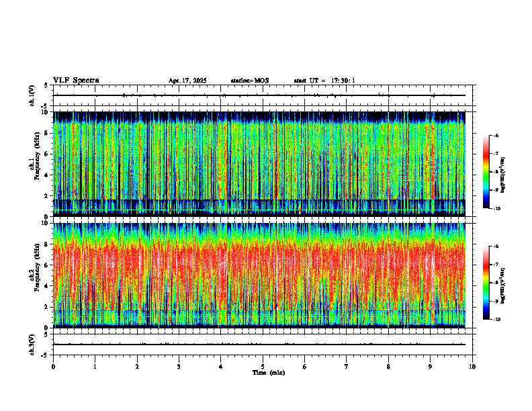
Task: Click time axis tick label "8"
Action: click(x=388, y=367)
